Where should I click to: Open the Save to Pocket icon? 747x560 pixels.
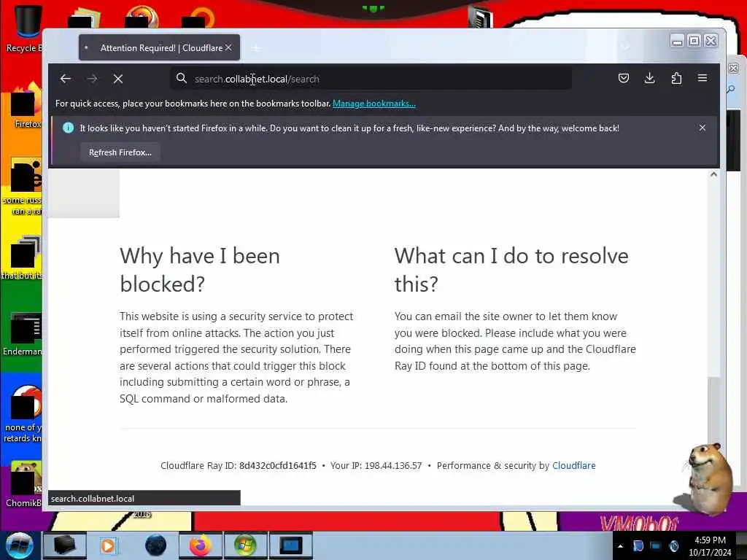(x=623, y=78)
